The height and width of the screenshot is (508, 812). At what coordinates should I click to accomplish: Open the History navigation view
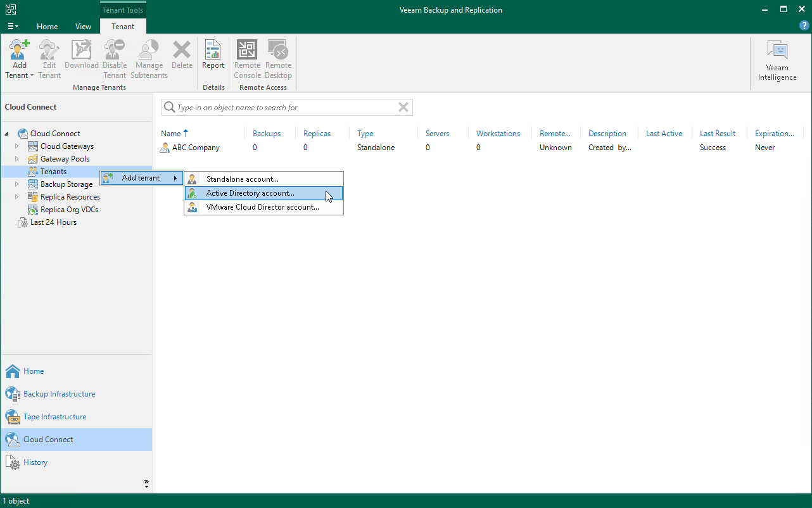77,462
